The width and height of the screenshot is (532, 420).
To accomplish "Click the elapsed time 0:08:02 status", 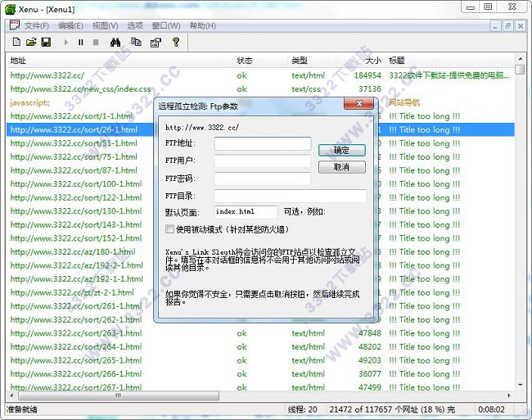I will [x=491, y=409].
